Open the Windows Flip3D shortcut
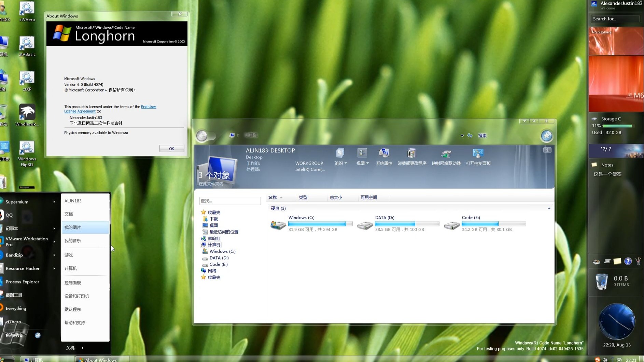The width and height of the screenshot is (644, 362). (27, 154)
